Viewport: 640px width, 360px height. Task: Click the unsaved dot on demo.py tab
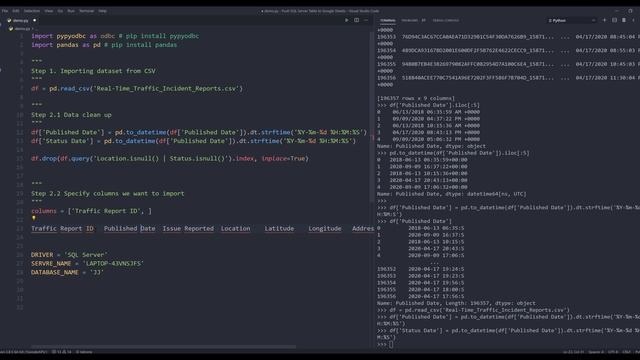click(35, 20)
